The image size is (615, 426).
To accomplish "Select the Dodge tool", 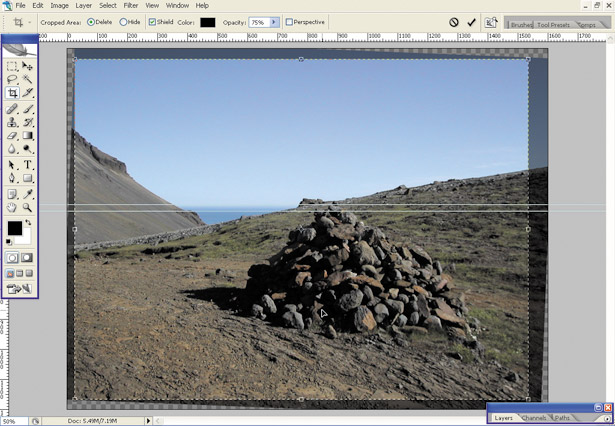I will [27, 149].
